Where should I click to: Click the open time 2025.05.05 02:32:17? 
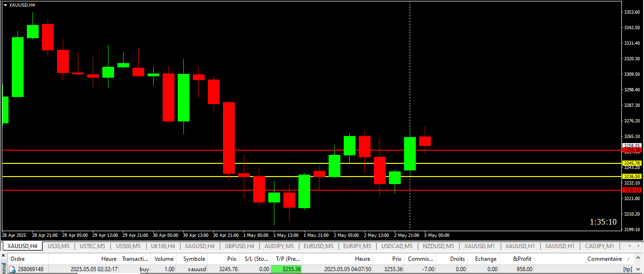pyautogui.click(x=94, y=269)
